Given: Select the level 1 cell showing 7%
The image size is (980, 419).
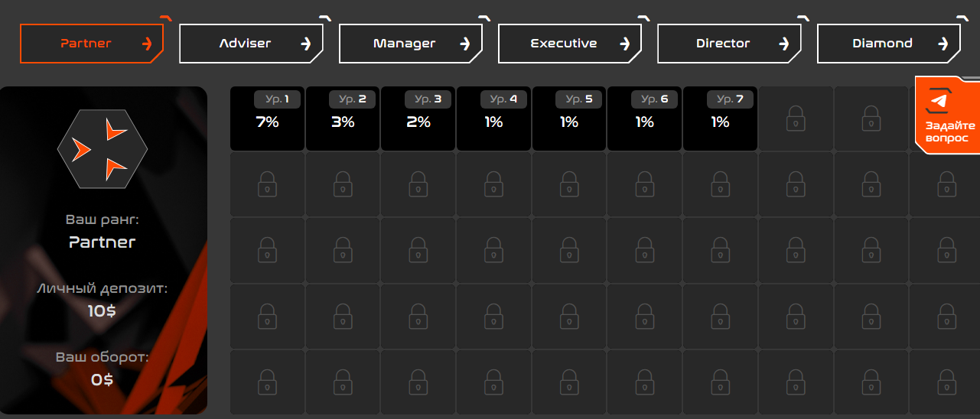Looking at the screenshot, I should 267,119.
